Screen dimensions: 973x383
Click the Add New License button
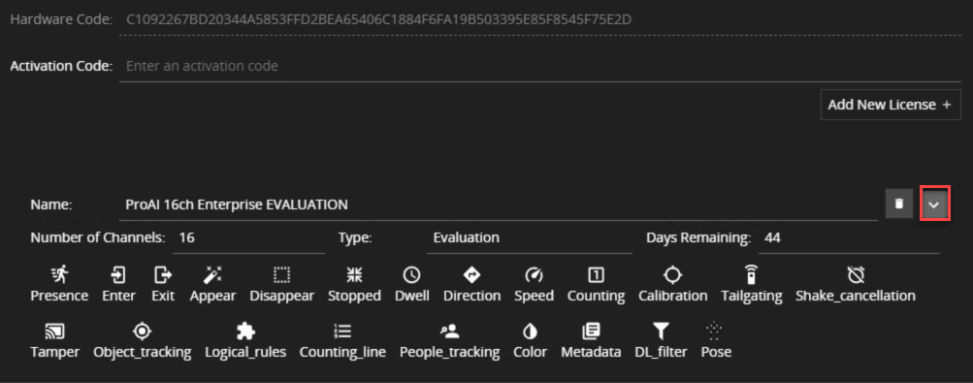890,105
